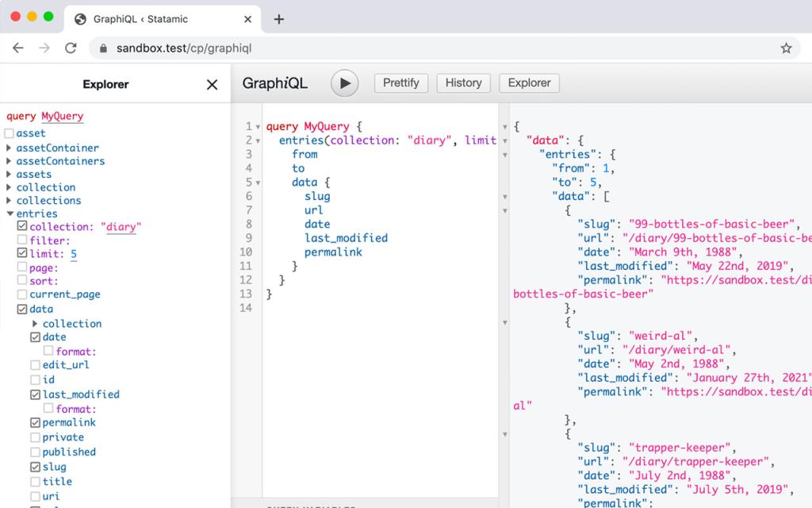Screen dimensions: 812x508
Task: Edit the limit value 5 in Explorer
Action: [x=74, y=254]
